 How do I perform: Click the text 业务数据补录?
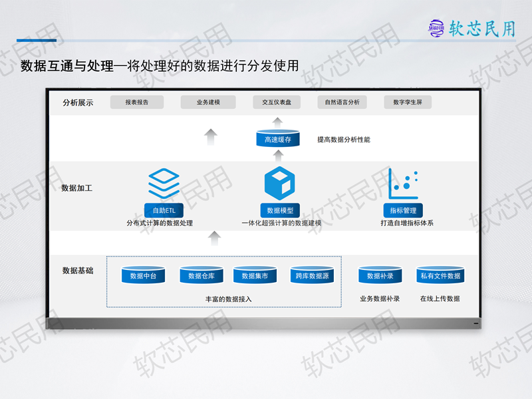[x=380, y=299]
